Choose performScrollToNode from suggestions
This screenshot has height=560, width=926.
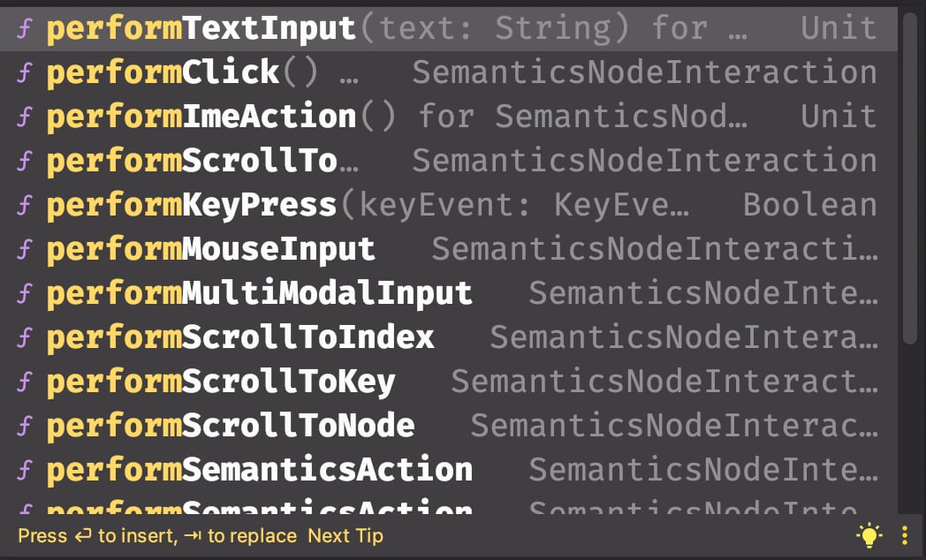tap(230, 427)
